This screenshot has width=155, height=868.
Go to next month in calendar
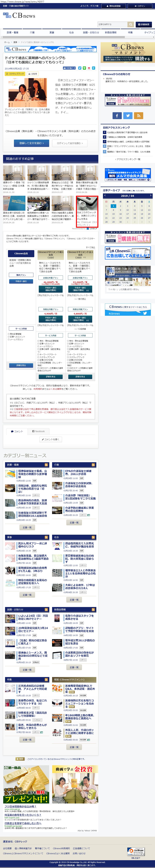150,195
